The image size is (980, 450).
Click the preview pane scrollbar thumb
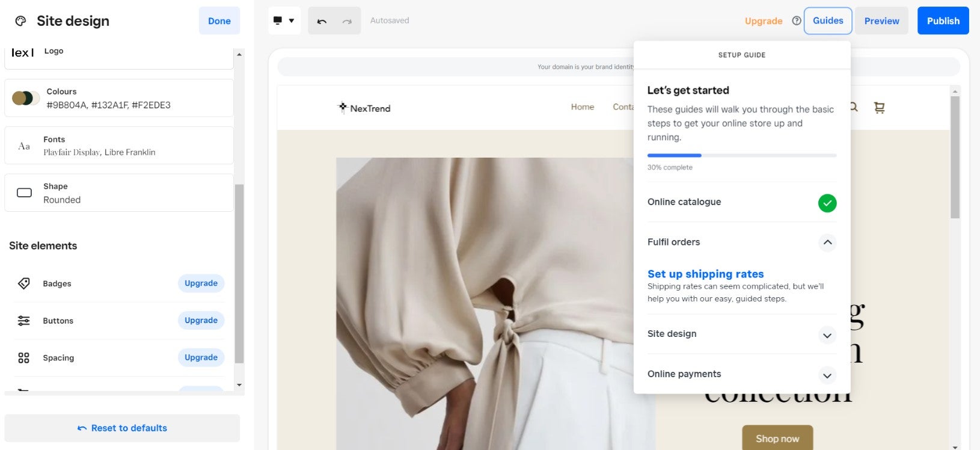tap(955, 156)
